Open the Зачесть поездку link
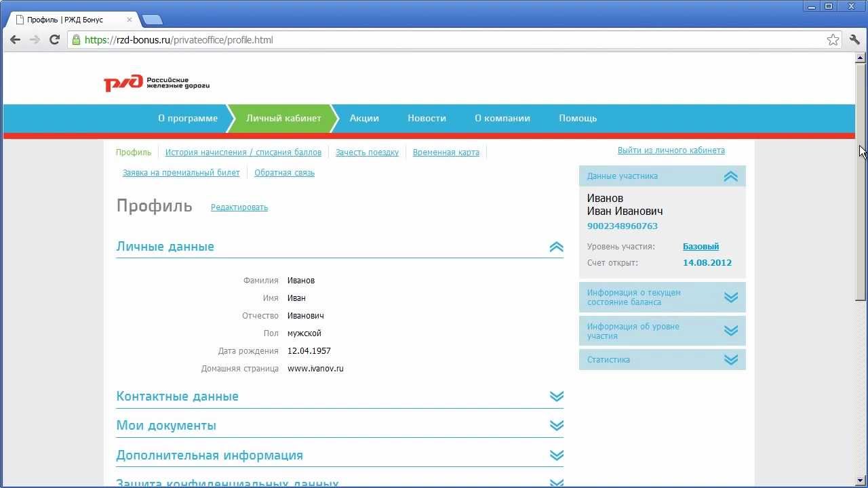 coord(367,152)
